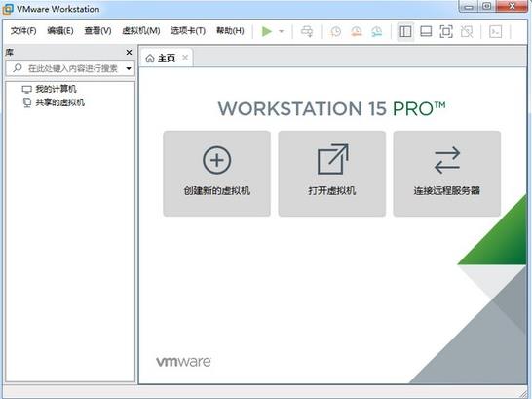Open the power options dropdown arrow
532x399 pixels.
click(281, 31)
